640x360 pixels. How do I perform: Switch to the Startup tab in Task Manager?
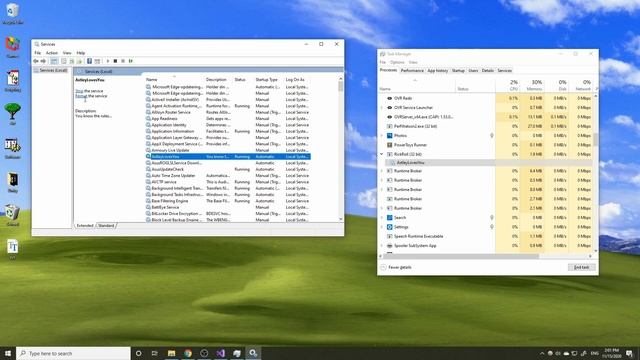(458, 71)
